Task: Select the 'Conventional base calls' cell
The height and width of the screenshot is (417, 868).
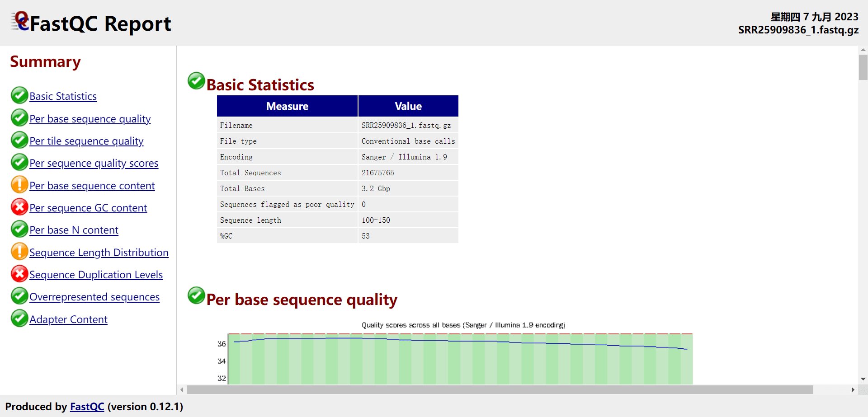Action: 408,141
